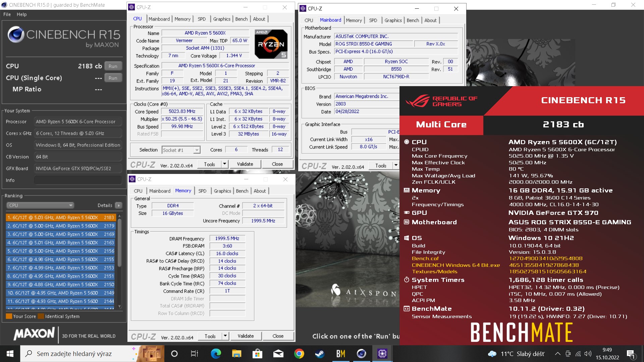Click Validate in CPU tab window

[245, 164]
